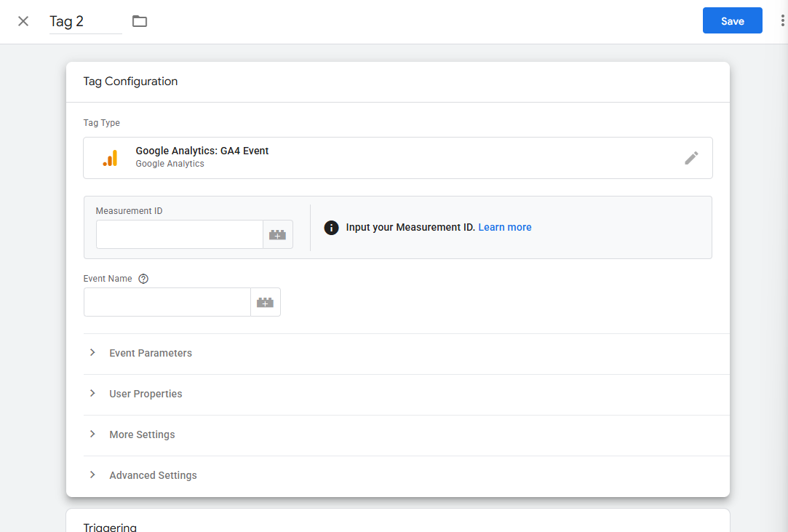Viewport: 788px width, 532px height.
Task: Focus the Measurement ID input box
Action: (180, 234)
